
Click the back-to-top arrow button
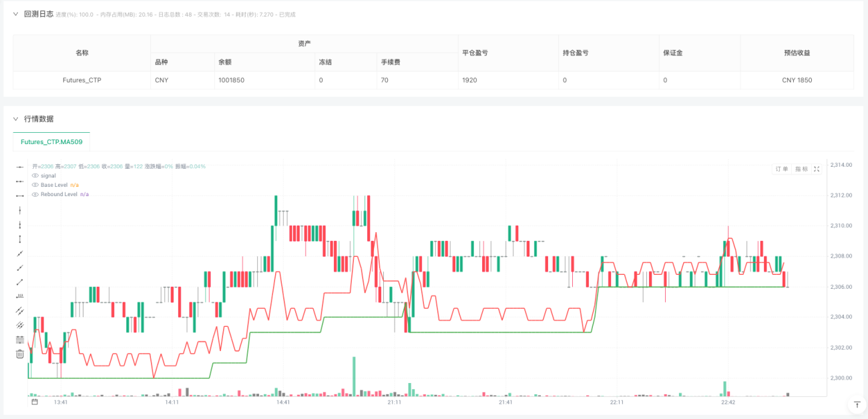[857, 404]
